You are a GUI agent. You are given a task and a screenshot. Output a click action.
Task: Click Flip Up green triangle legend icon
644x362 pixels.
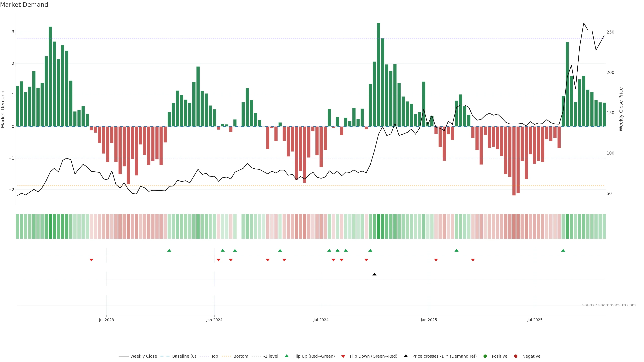[x=287, y=356]
